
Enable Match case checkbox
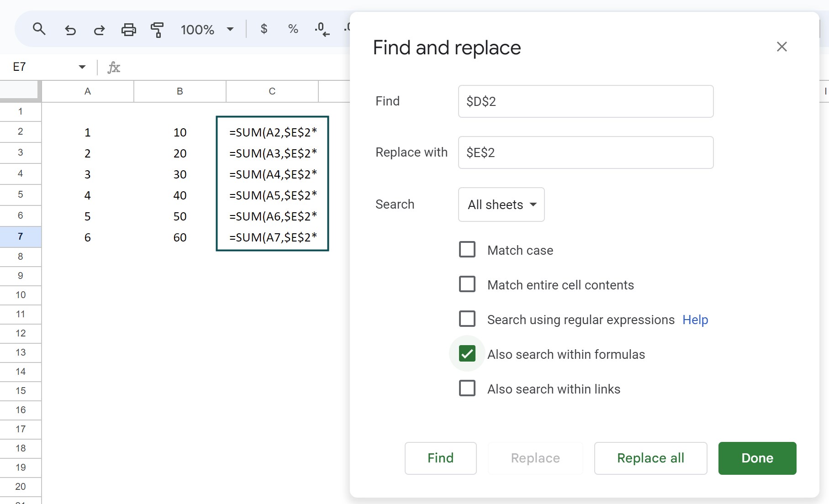coord(467,250)
